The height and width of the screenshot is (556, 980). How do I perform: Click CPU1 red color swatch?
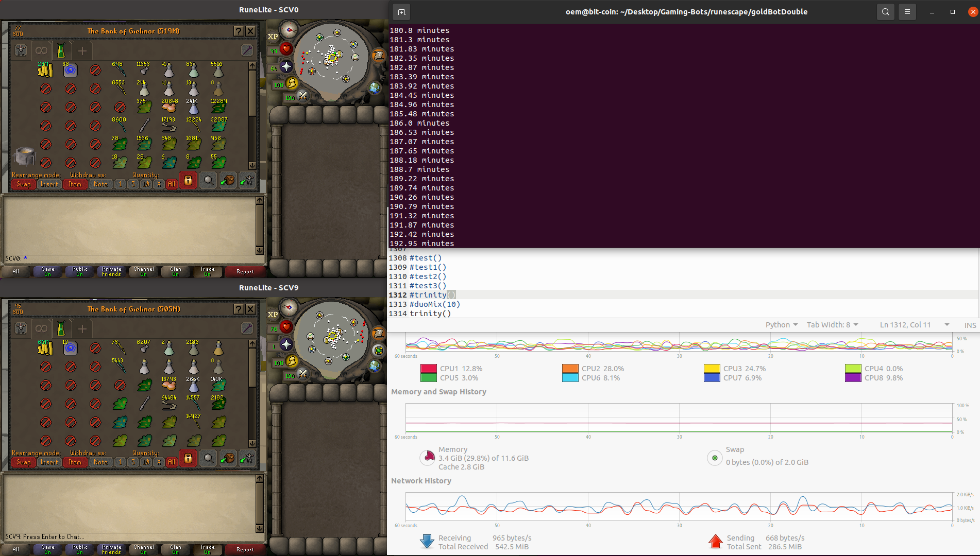point(429,369)
